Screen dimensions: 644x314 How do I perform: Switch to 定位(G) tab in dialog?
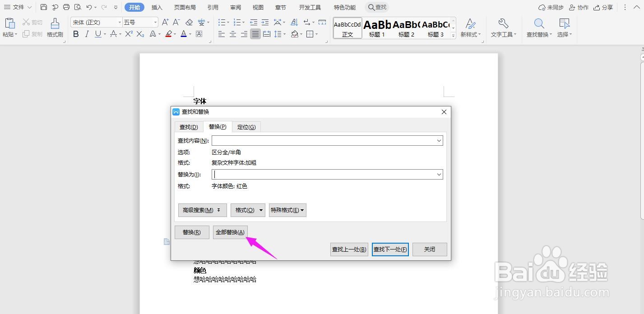pos(246,127)
